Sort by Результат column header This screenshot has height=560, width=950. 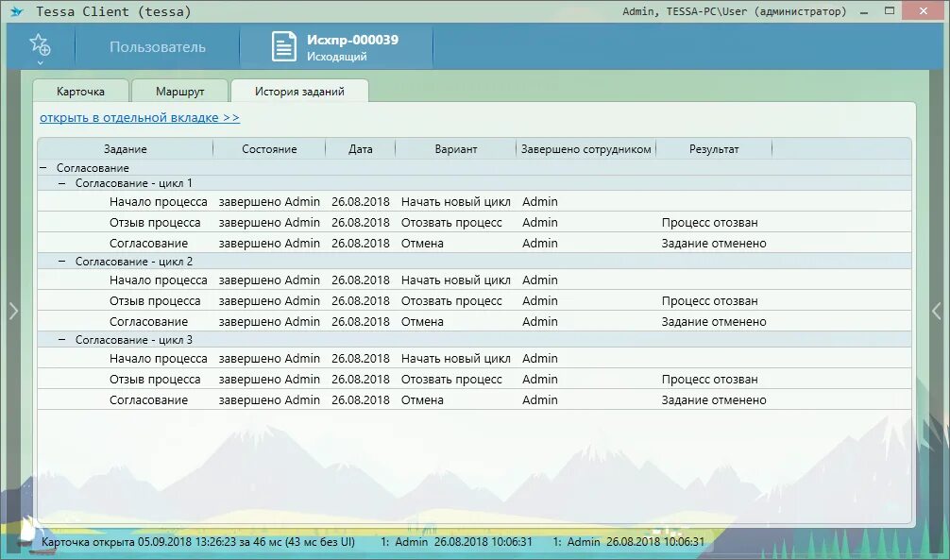[714, 149]
